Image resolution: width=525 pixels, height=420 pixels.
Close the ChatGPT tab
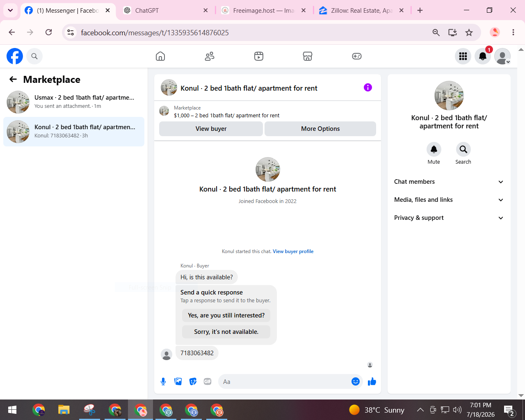[205, 10]
